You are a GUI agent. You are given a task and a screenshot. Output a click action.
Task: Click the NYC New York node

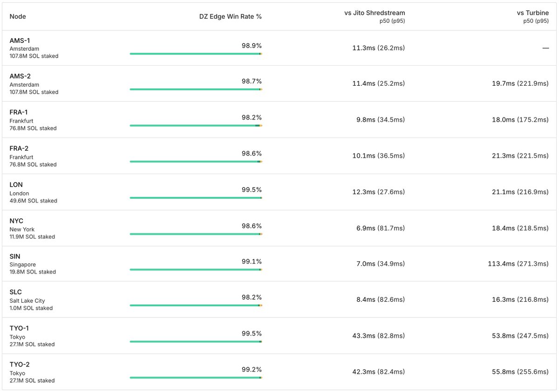pyautogui.click(x=279, y=228)
